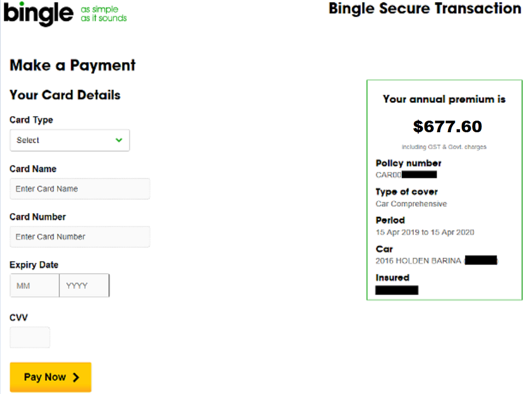Click the green chevron in Card Type

pos(119,140)
